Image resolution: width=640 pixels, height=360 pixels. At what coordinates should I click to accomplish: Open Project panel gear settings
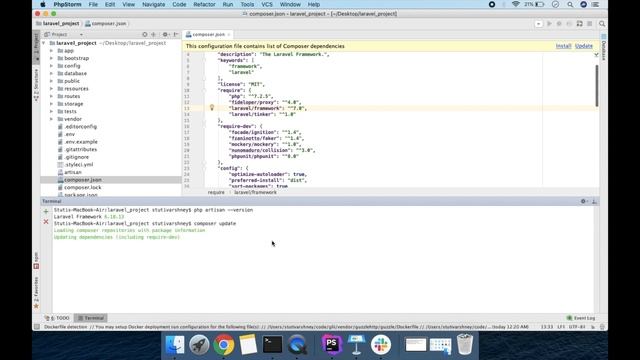(x=165, y=35)
